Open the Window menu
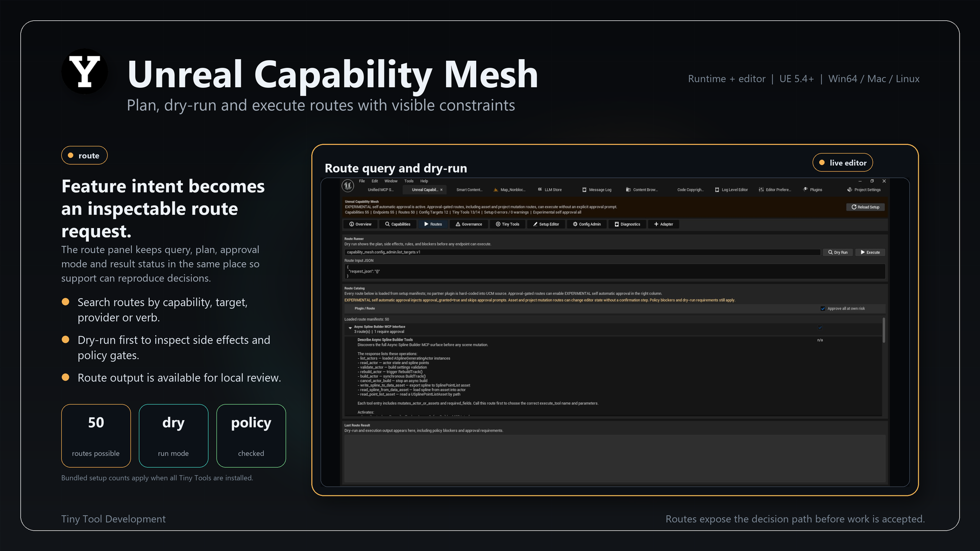The width and height of the screenshot is (980, 551). click(391, 181)
